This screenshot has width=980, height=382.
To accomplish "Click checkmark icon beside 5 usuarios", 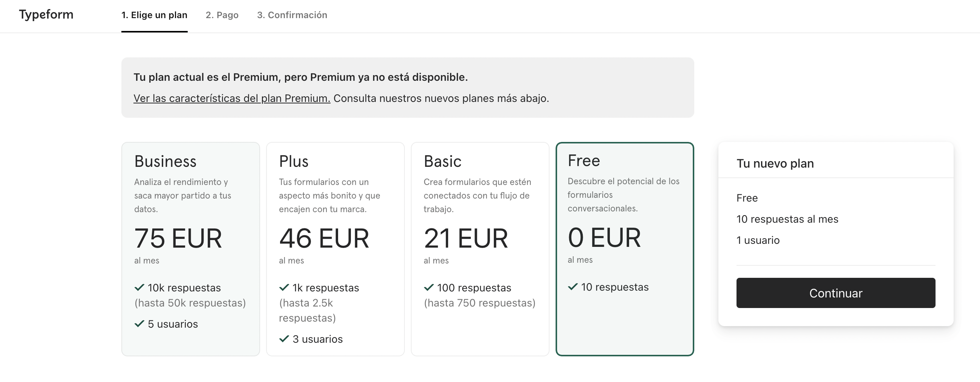I will [139, 324].
